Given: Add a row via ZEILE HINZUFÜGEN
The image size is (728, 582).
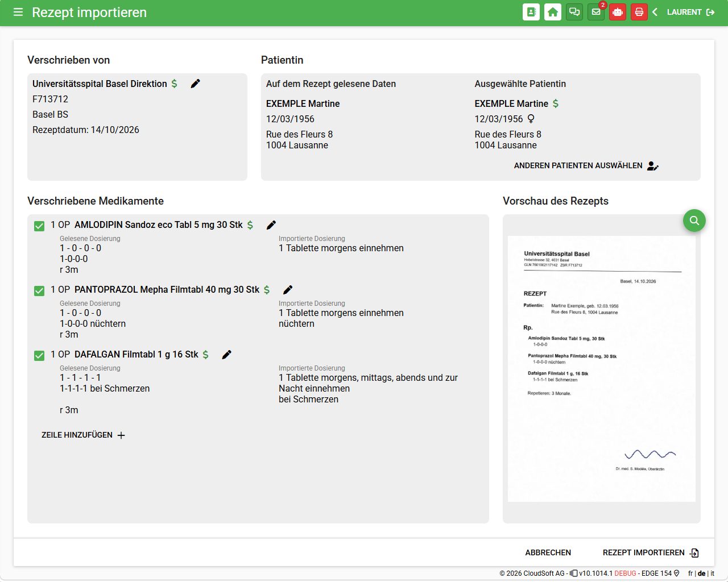Looking at the screenshot, I should click(83, 435).
